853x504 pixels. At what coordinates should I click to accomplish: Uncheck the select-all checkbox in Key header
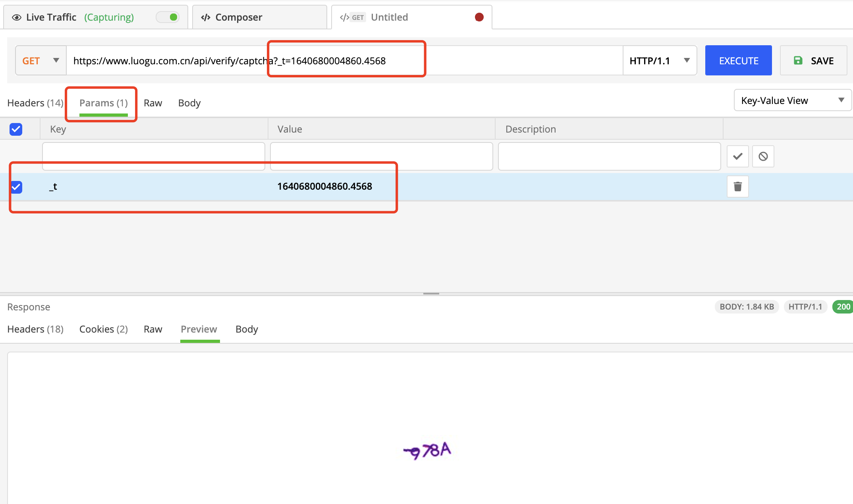tap(16, 129)
